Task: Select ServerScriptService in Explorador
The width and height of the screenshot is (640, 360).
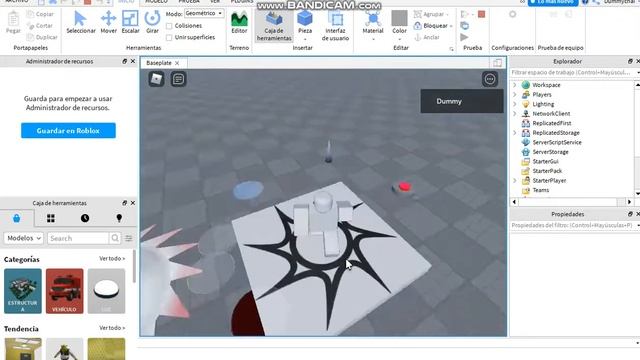Action: [x=557, y=142]
